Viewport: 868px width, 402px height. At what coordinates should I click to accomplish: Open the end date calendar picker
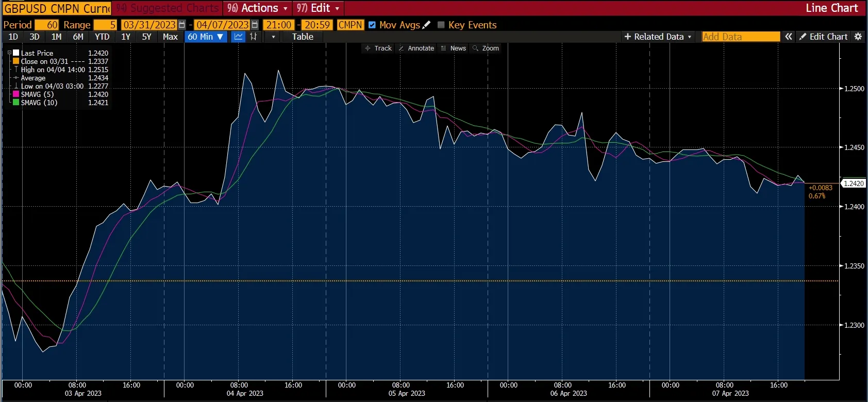[255, 25]
